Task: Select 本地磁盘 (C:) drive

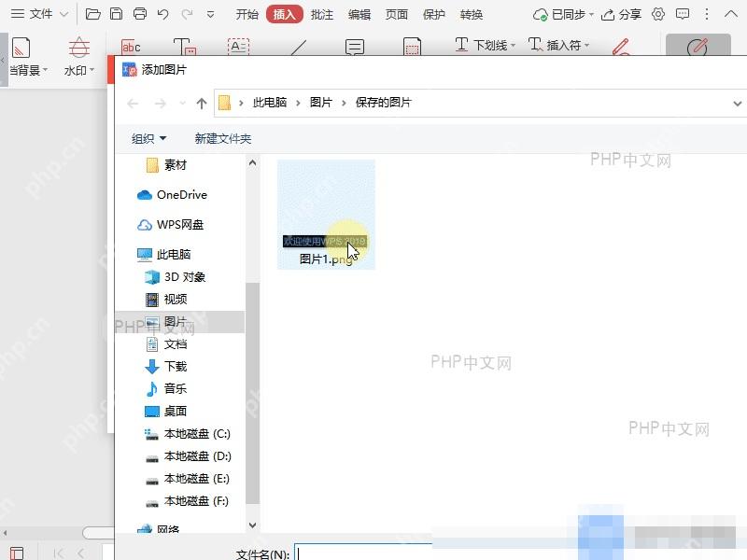Action: point(188,434)
